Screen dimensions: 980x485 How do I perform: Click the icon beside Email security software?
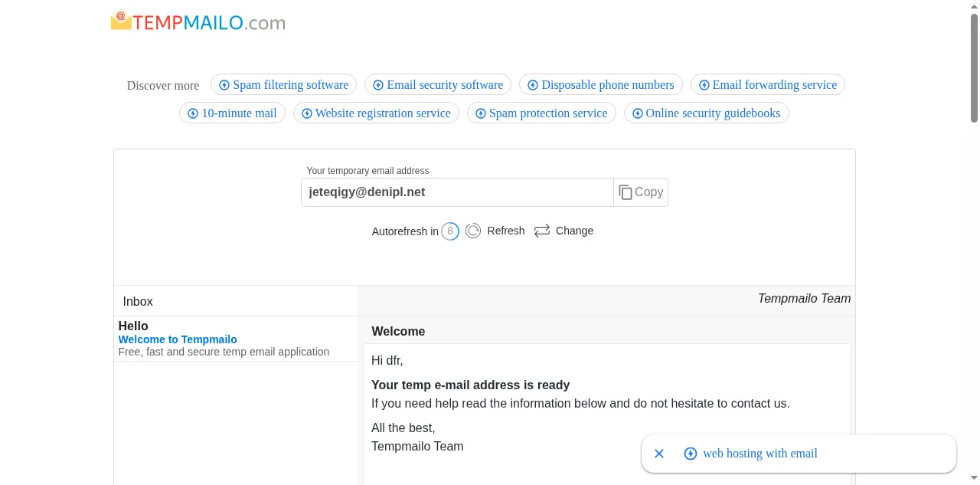pos(378,85)
